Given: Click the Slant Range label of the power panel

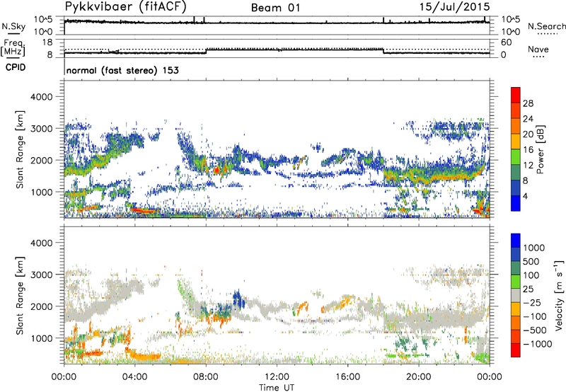Looking at the screenshot, I should tap(20, 149).
